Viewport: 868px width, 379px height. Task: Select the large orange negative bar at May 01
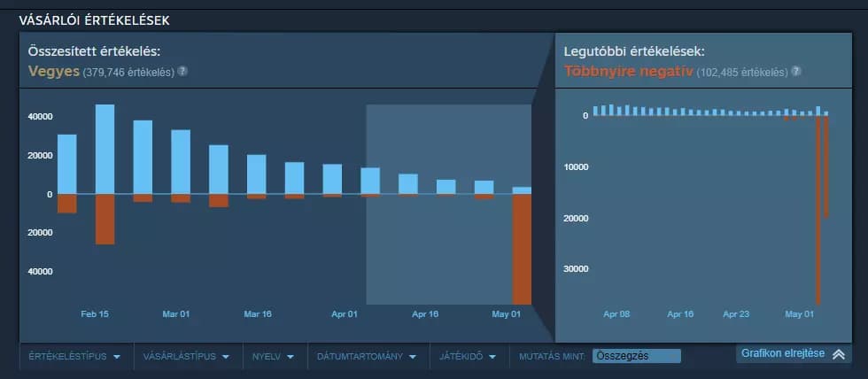tap(522, 249)
